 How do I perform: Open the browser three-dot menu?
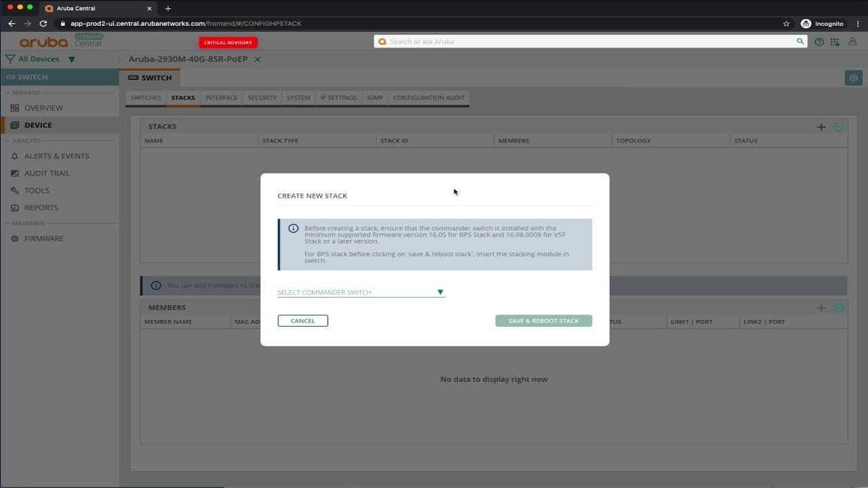[858, 24]
